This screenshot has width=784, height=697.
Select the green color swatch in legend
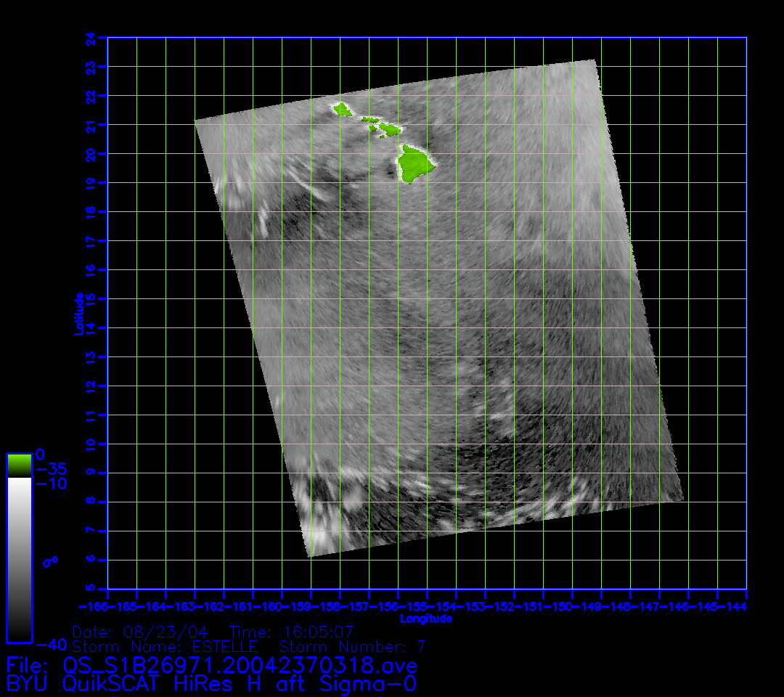tap(19, 464)
